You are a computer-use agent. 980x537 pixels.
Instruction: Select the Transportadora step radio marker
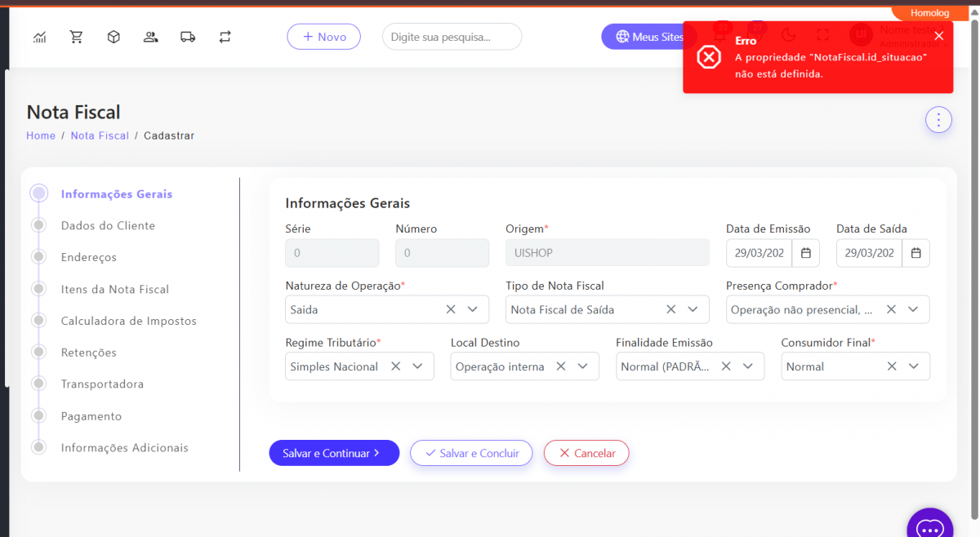38,384
